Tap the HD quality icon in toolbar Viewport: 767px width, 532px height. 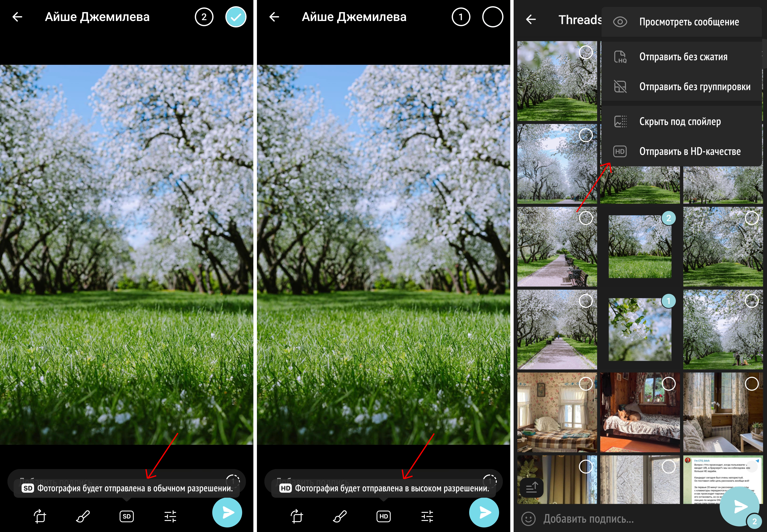point(383,516)
